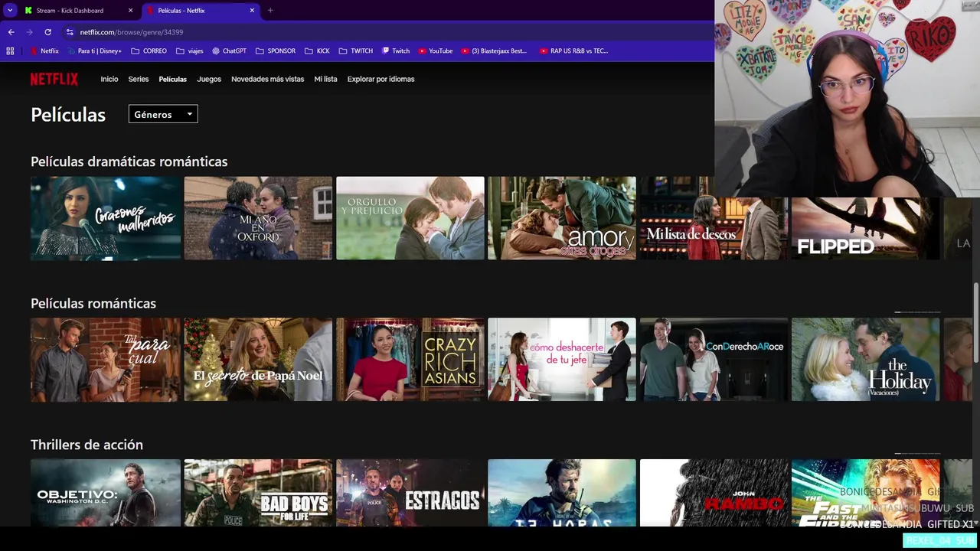Select The Fast and the Furious thumbnail
The height and width of the screenshot is (551, 980).
pyautogui.click(x=865, y=493)
